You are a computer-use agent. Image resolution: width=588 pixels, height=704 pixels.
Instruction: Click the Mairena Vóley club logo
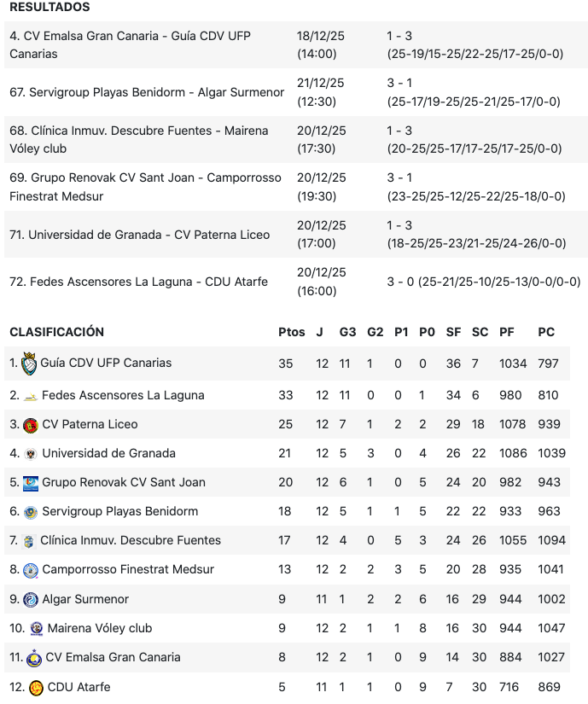click(x=36, y=629)
